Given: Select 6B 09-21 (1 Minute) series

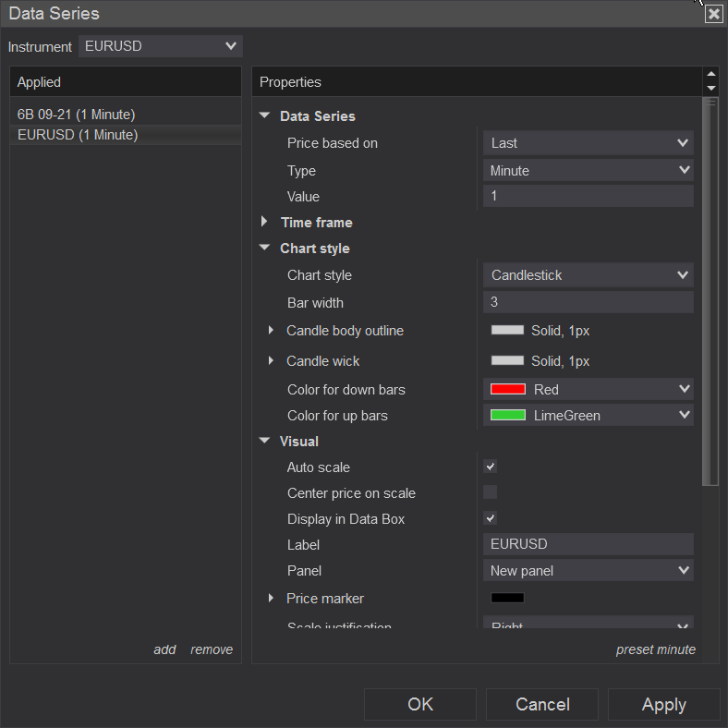Looking at the screenshot, I should click(77, 115).
